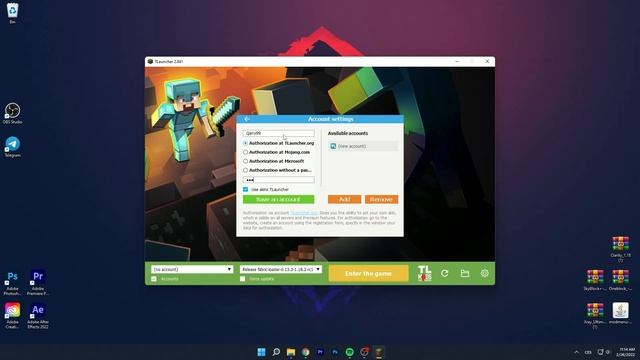Click the Remove account button

(x=381, y=199)
